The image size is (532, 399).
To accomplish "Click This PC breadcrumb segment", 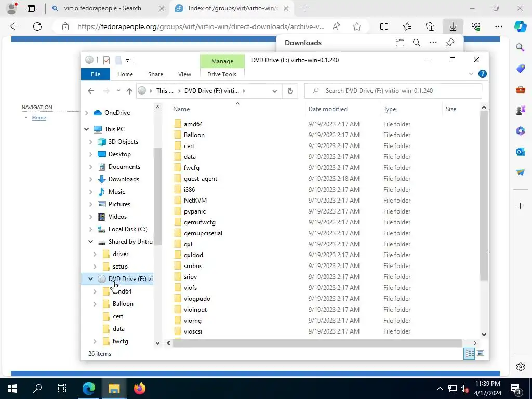I will [x=165, y=91].
